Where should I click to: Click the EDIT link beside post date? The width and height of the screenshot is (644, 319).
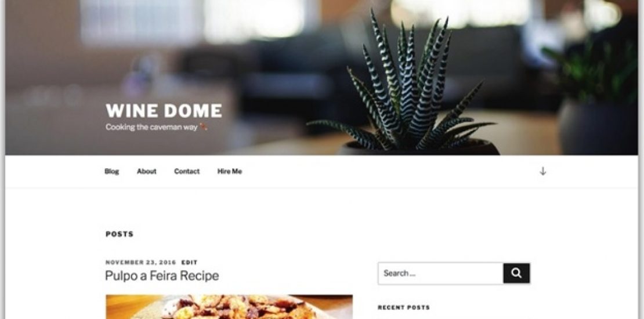[x=190, y=262]
